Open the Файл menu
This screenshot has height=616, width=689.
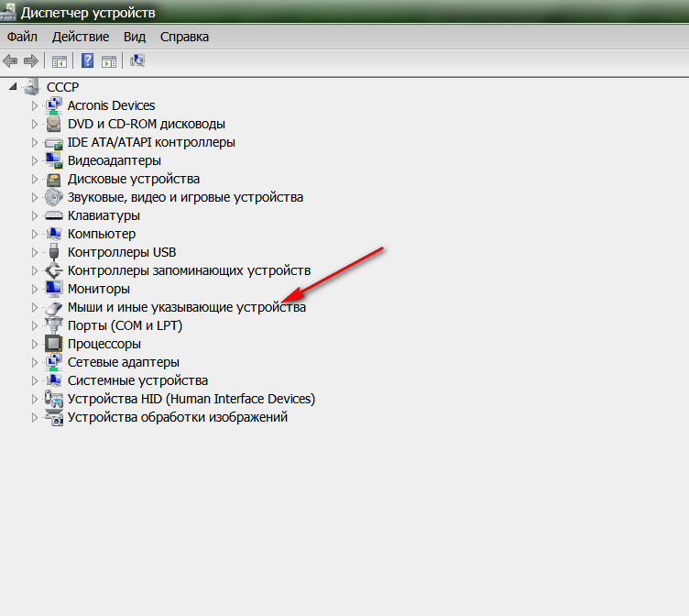[22, 37]
